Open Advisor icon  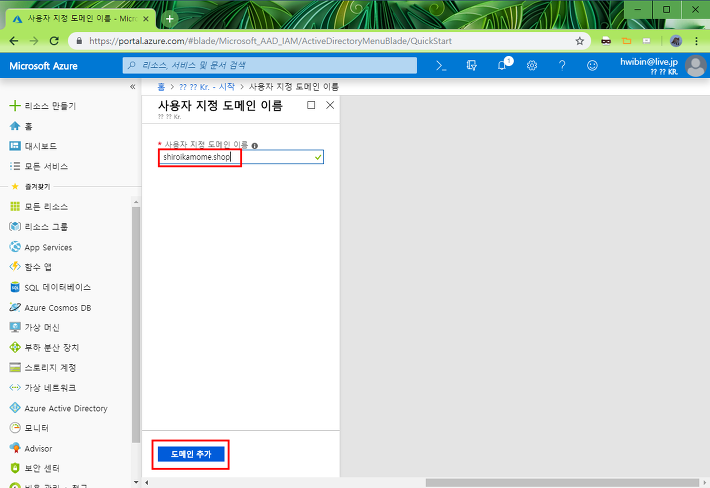tap(15, 448)
